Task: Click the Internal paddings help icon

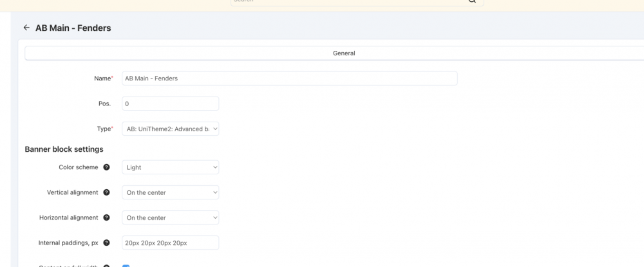Action: [x=107, y=243]
